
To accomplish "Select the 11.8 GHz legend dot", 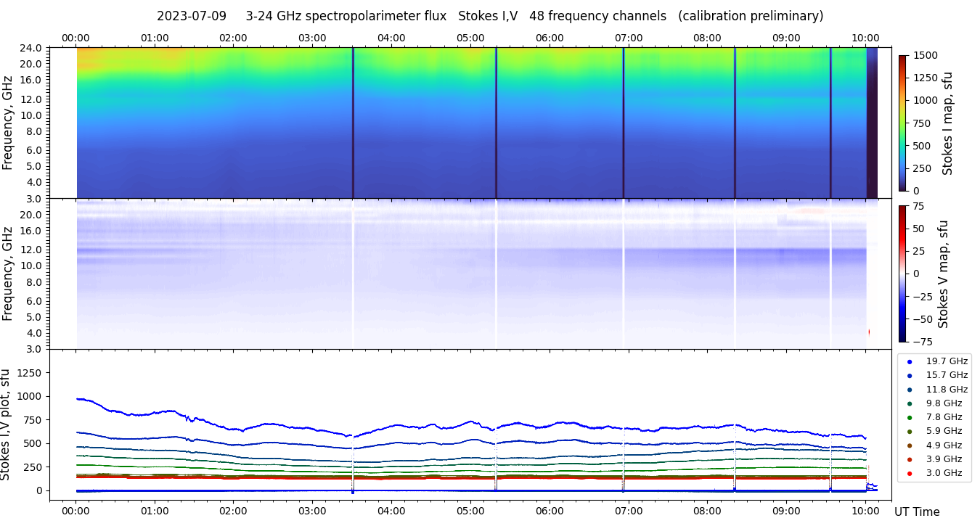I will point(910,390).
